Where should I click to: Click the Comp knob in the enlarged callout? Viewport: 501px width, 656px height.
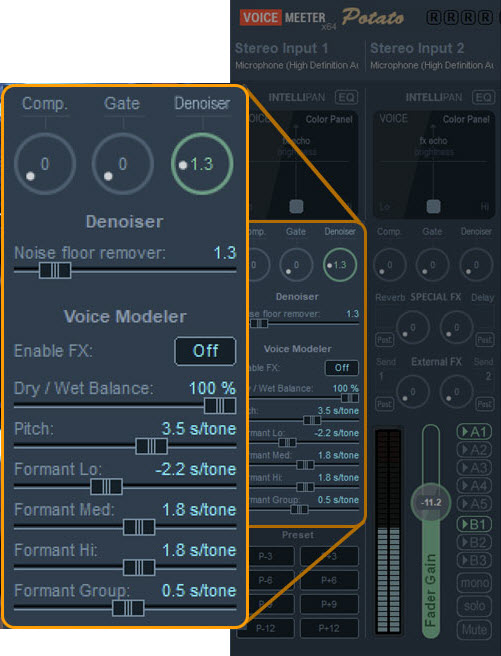[x=45, y=164]
